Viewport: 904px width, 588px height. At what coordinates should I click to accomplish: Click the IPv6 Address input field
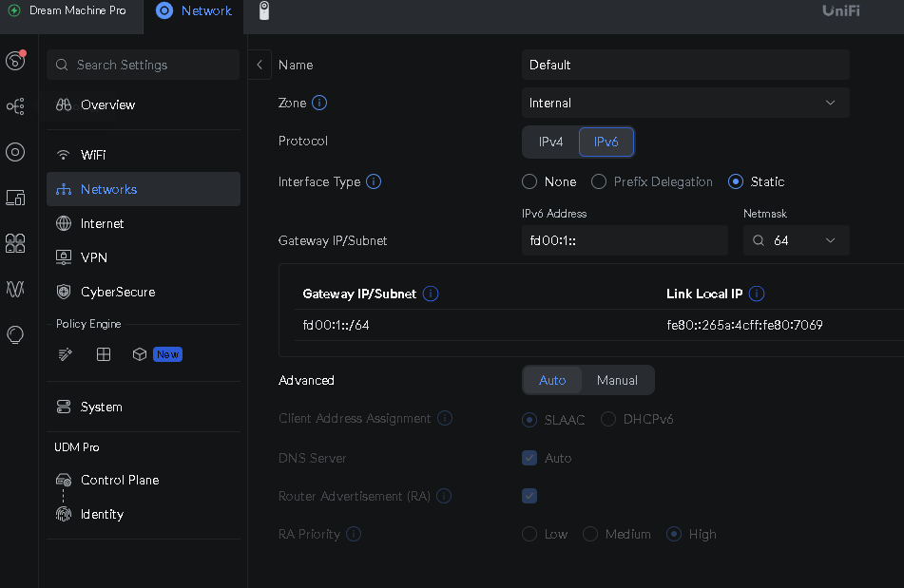625,240
